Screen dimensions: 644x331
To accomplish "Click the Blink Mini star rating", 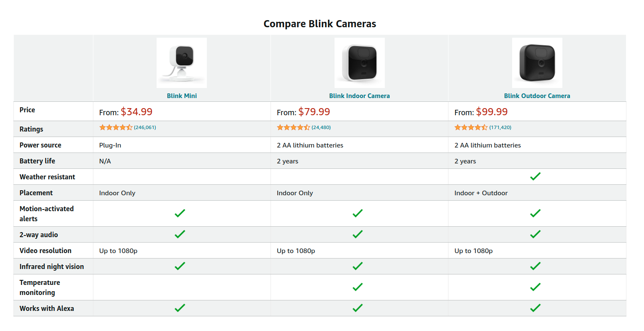I will click(116, 127).
